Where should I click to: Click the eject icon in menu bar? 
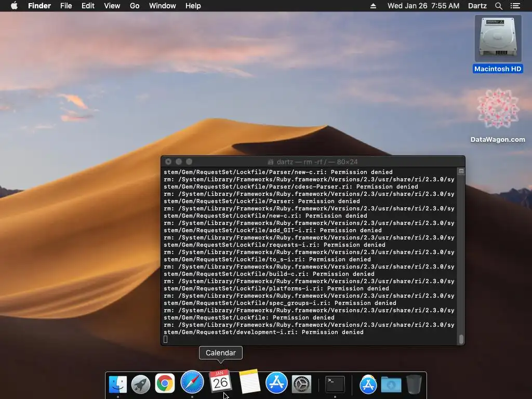coord(373,6)
